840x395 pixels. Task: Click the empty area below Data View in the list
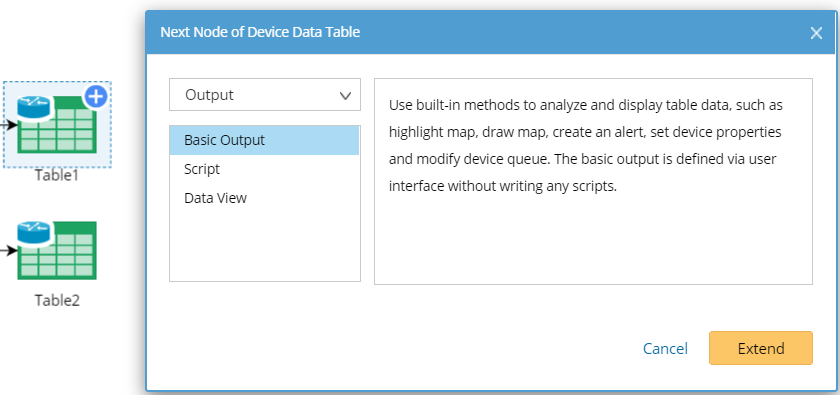point(265,247)
